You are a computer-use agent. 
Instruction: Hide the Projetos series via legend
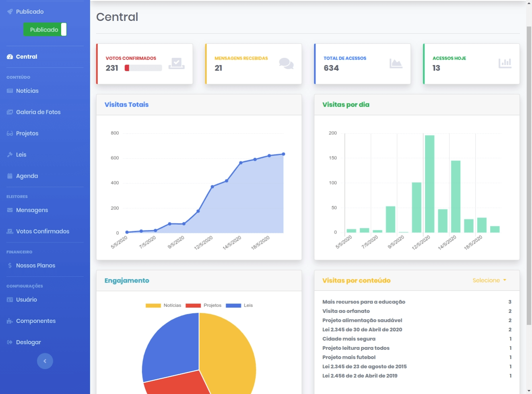[193, 306]
